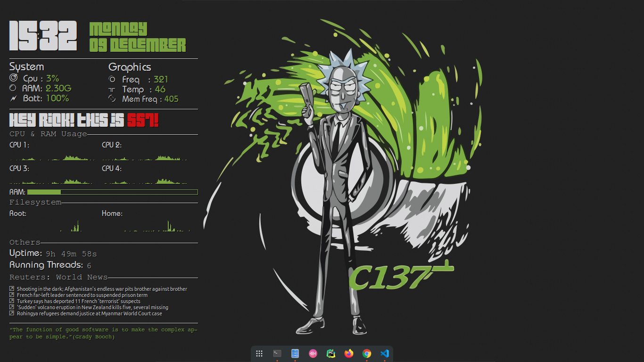This screenshot has width=644, height=362.
Task: Click the Uptime value '9h 49m 58s'
Action: pyautogui.click(x=71, y=254)
